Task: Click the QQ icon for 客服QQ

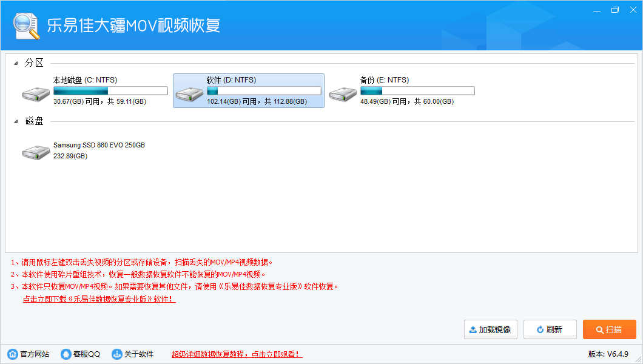Action: tap(66, 354)
